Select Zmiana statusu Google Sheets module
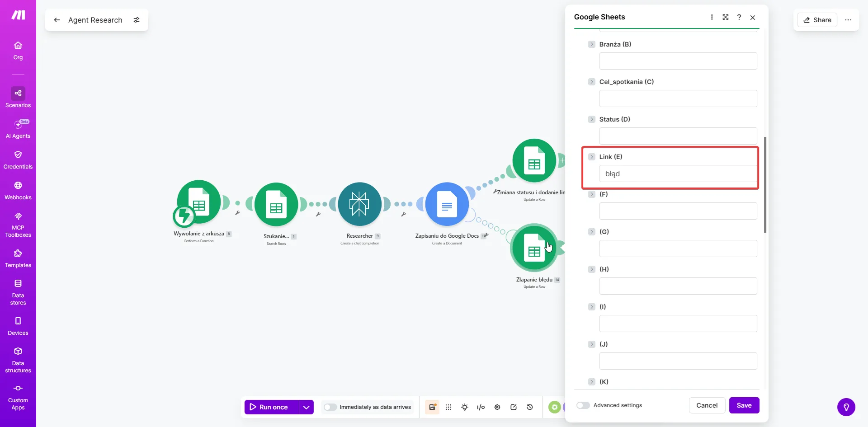Viewport: 868px width, 427px height. (534, 160)
